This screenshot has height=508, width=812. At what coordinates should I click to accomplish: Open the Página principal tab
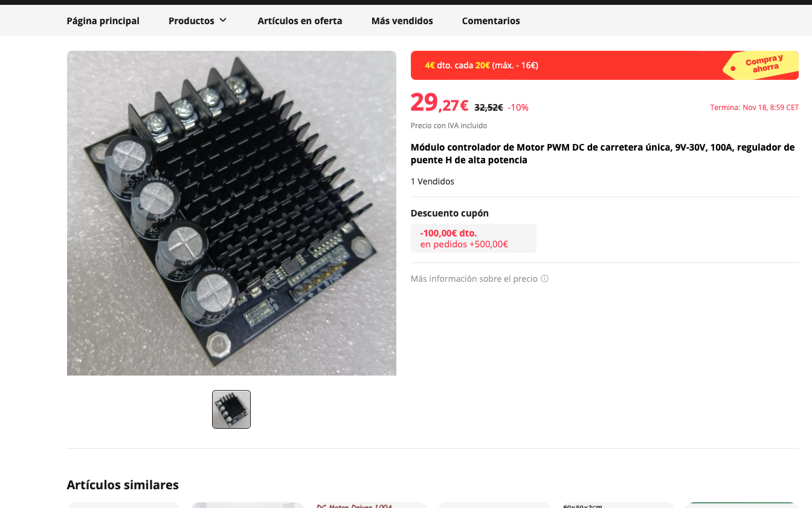point(103,21)
